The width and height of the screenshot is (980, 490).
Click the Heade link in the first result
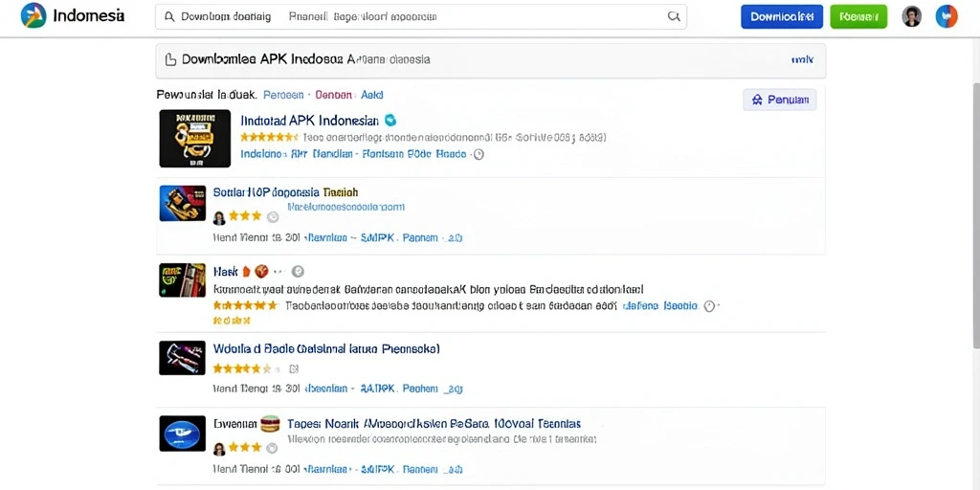click(452, 154)
